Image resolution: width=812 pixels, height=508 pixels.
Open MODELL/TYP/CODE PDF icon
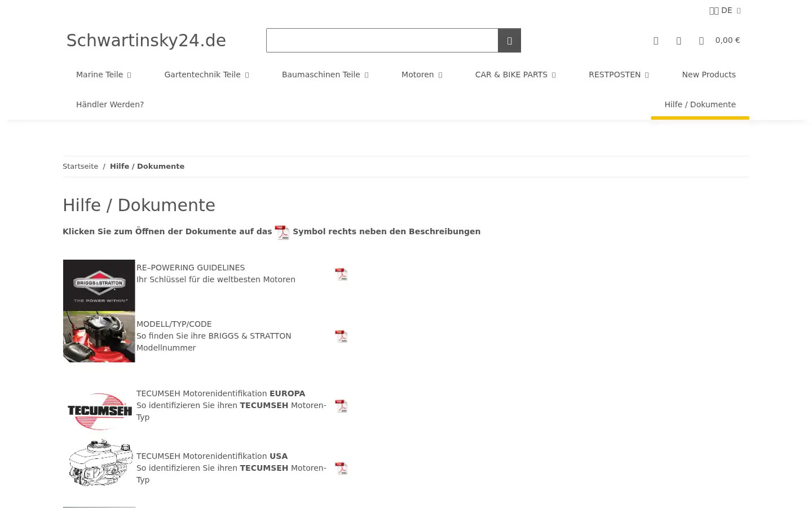tap(341, 336)
